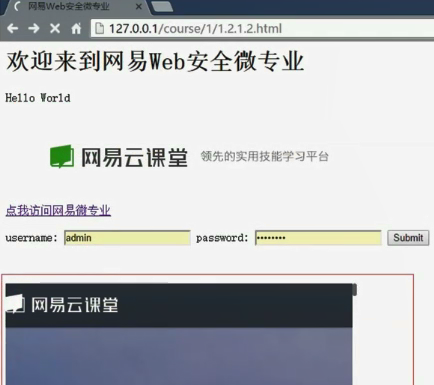Go back with the browser back arrow
The height and width of the screenshot is (385, 434).
[x=13, y=28]
